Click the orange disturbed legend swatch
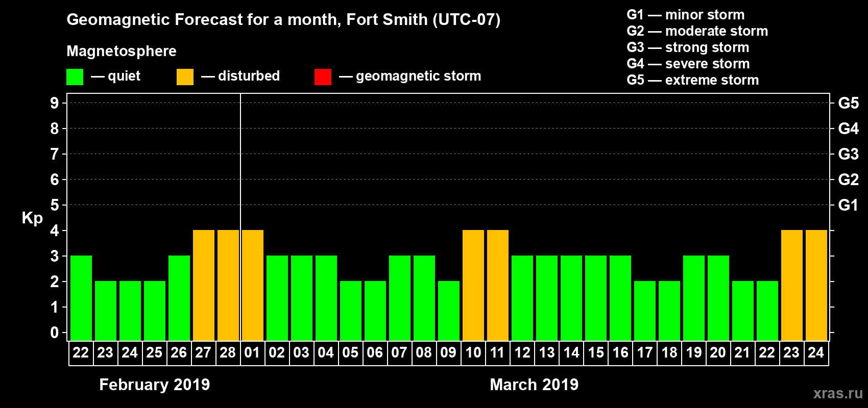Screen dimensions: 868x408 [x=185, y=77]
